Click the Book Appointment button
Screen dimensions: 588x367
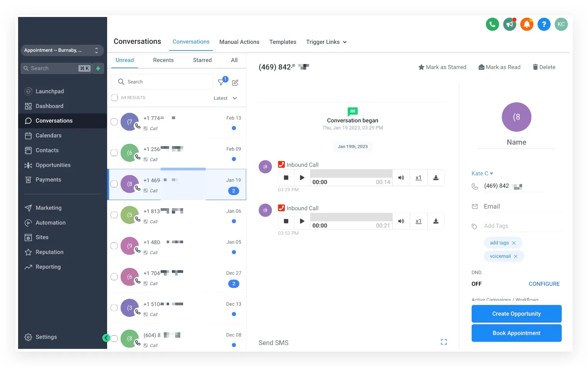[x=516, y=333]
